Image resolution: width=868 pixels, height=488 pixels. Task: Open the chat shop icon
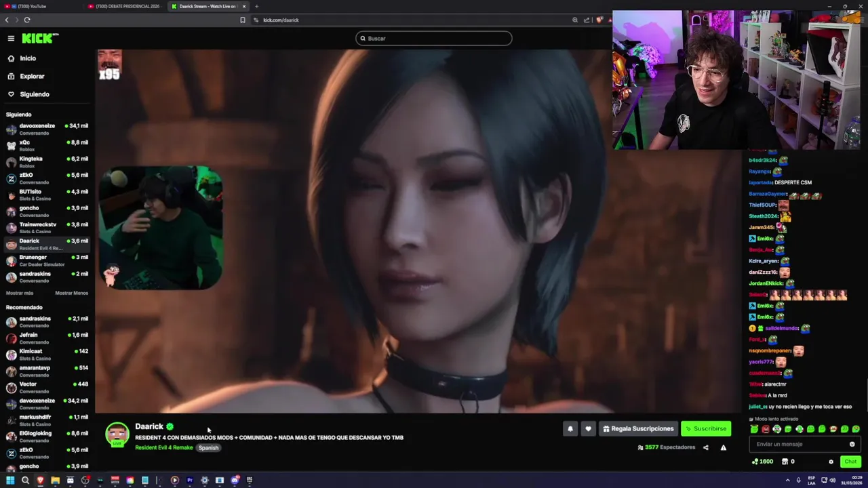click(785, 462)
